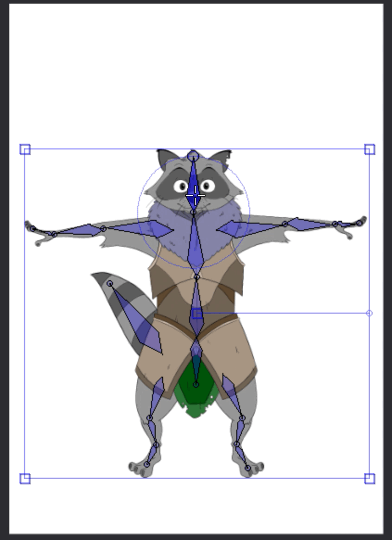The height and width of the screenshot is (540, 392).
Task: Click the ankle joint on the tail side
Action: pyautogui.click(x=156, y=445)
